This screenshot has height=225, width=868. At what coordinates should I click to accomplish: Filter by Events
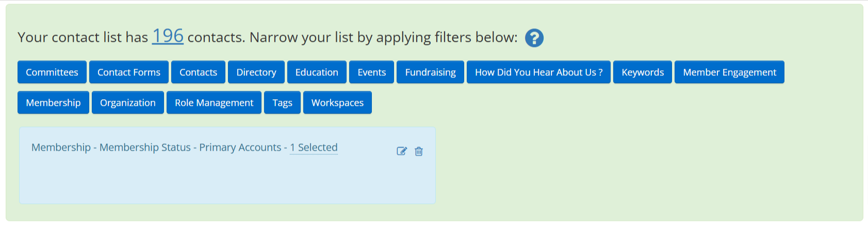[372, 72]
